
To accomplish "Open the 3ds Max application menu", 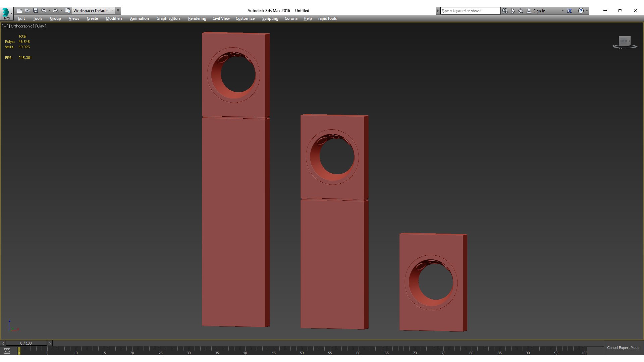I will [x=6, y=13].
